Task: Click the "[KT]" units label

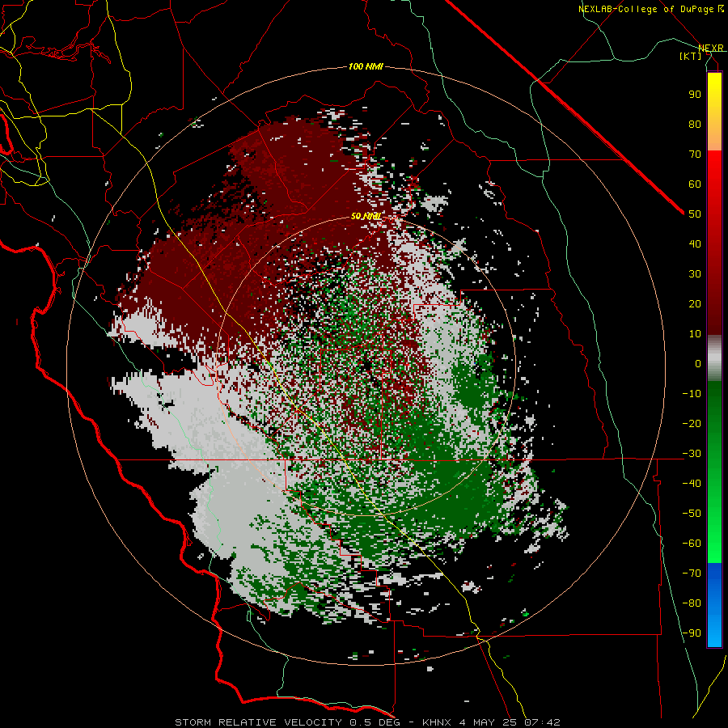Action: (x=691, y=56)
